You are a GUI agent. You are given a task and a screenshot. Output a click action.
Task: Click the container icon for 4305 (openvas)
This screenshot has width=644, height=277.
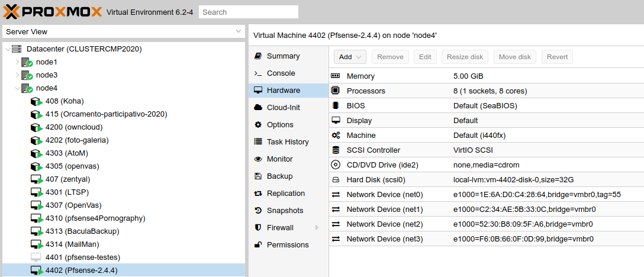pyautogui.click(x=37, y=166)
